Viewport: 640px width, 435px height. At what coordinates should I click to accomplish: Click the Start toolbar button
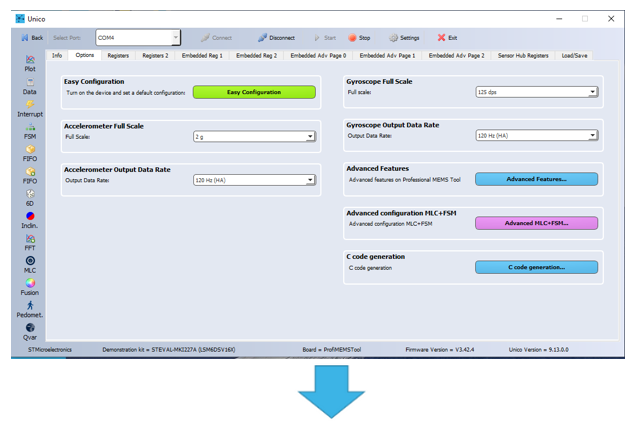pyautogui.click(x=325, y=38)
